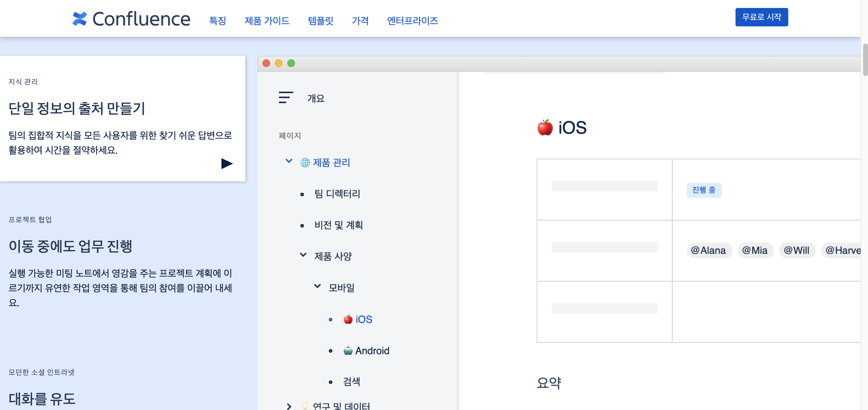Click the lightbulb icon beside 연구 및 데이터
The width and height of the screenshot is (868, 410).
pos(305,406)
